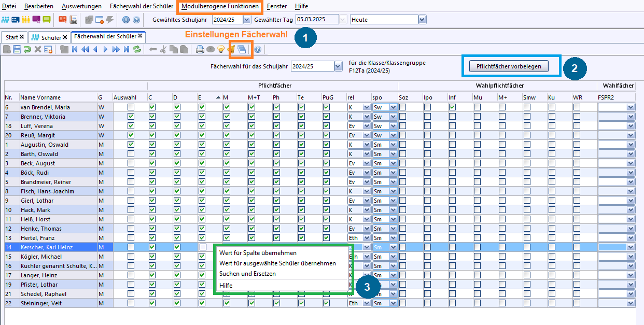Image resolution: width=644 pixels, height=325 pixels.
Task: Open the Fenster menu
Action: pyautogui.click(x=277, y=6)
